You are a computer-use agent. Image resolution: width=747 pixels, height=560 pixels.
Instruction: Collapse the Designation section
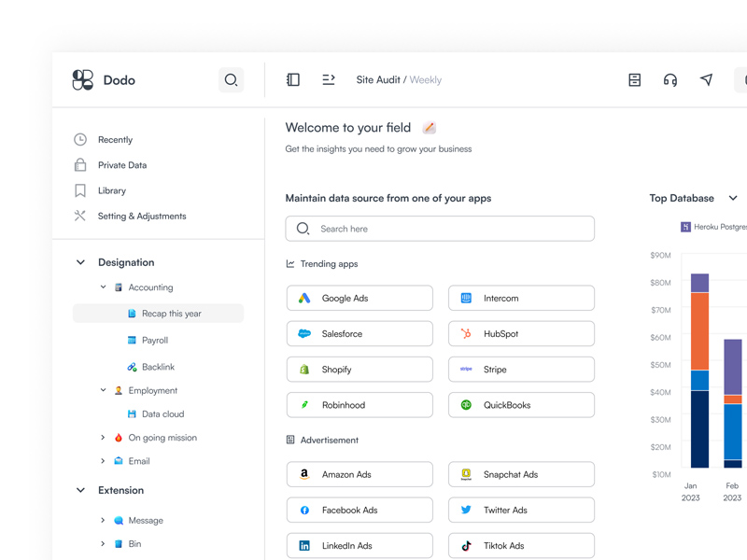click(x=80, y=262)
